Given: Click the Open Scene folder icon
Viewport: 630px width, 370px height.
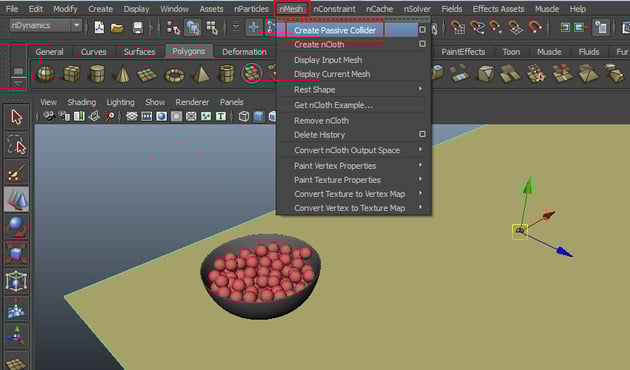Looking at the screenshot, I should (x=117, y=28).
